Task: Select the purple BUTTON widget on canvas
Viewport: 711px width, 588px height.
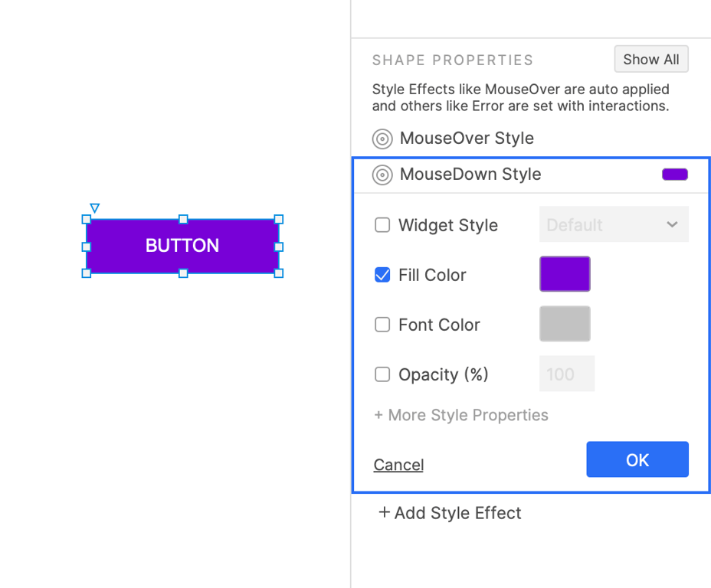Action: 182,246
